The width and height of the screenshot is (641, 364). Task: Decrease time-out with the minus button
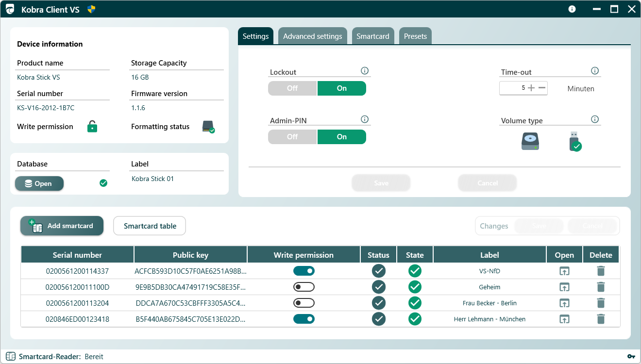542,88
